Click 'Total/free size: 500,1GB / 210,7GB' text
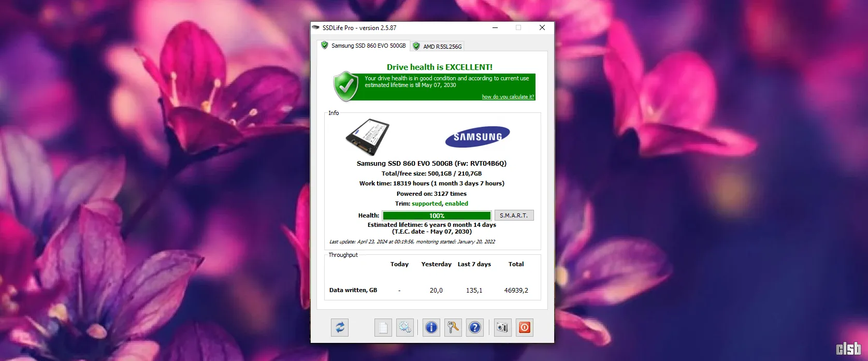Viewport: 868px width, 361px height. (x=431, y=174)
